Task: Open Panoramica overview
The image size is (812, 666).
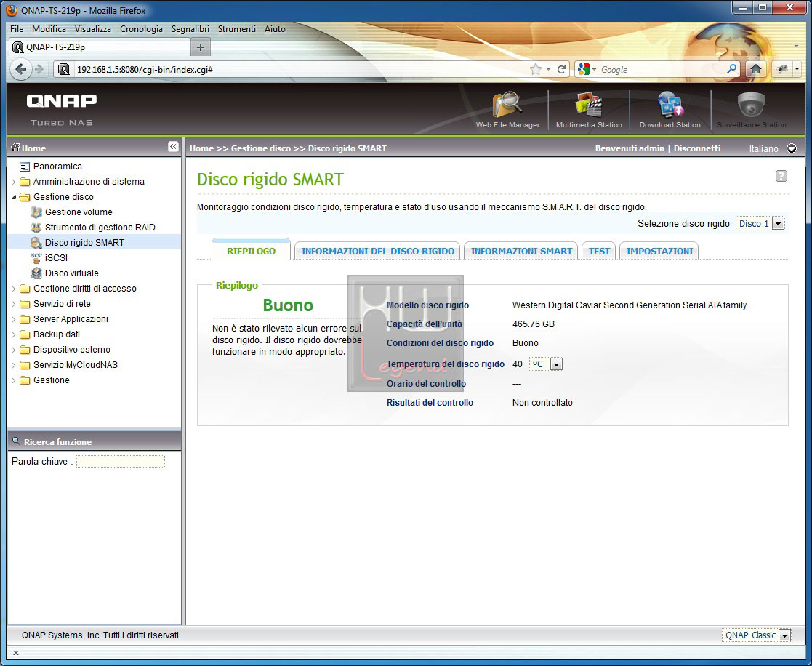Action: pos(57,166)
